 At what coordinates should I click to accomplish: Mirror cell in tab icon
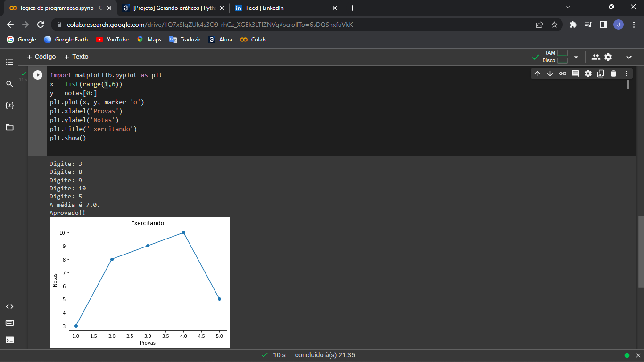[601, 74]
